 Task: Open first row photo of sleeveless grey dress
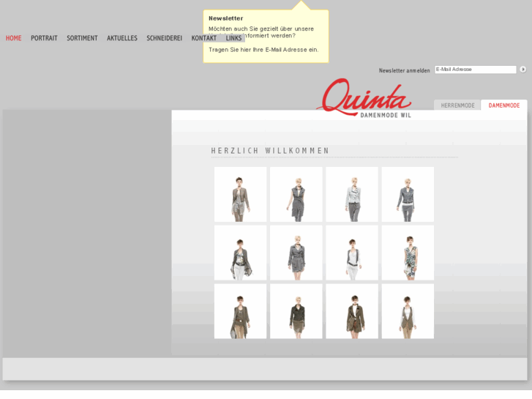[296, 194]
